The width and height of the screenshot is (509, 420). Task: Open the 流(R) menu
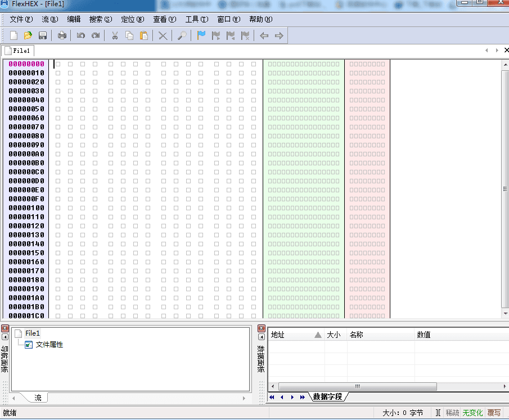[49, 20]
